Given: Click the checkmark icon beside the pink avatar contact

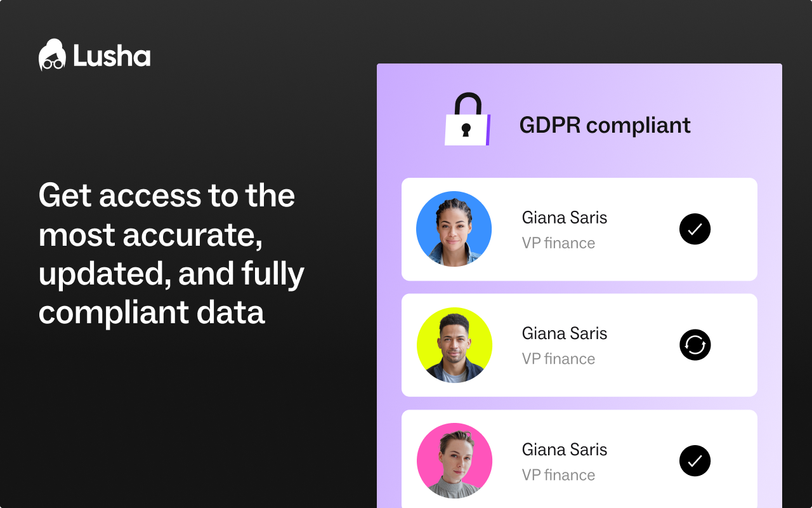Looking at the screenshot, I should [695, 461].
